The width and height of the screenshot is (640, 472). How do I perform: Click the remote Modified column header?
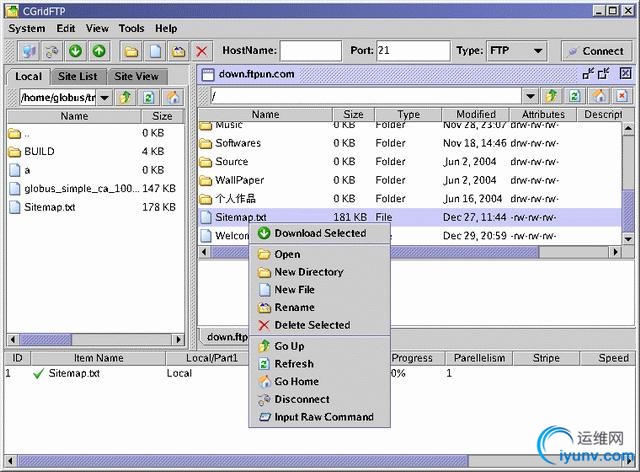[x=476, y=114]
